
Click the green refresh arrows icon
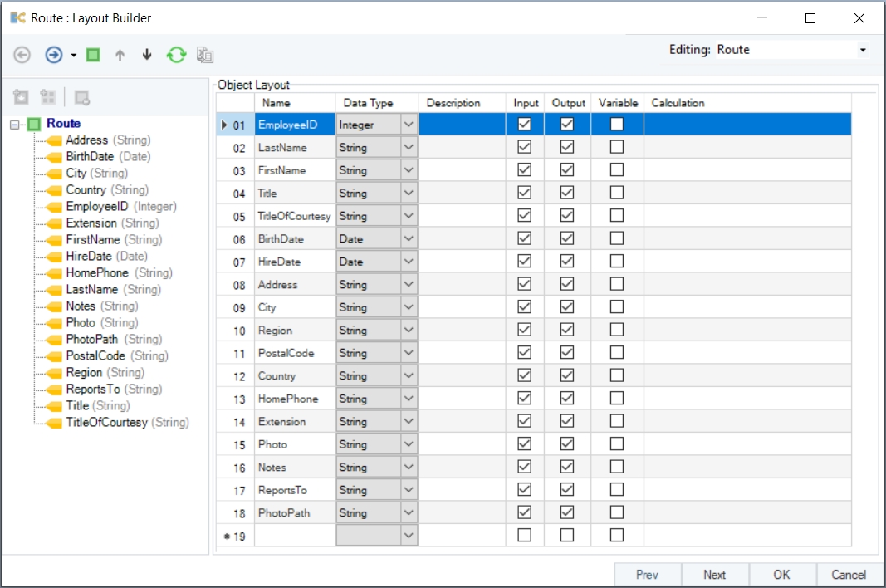click(176, 55)
